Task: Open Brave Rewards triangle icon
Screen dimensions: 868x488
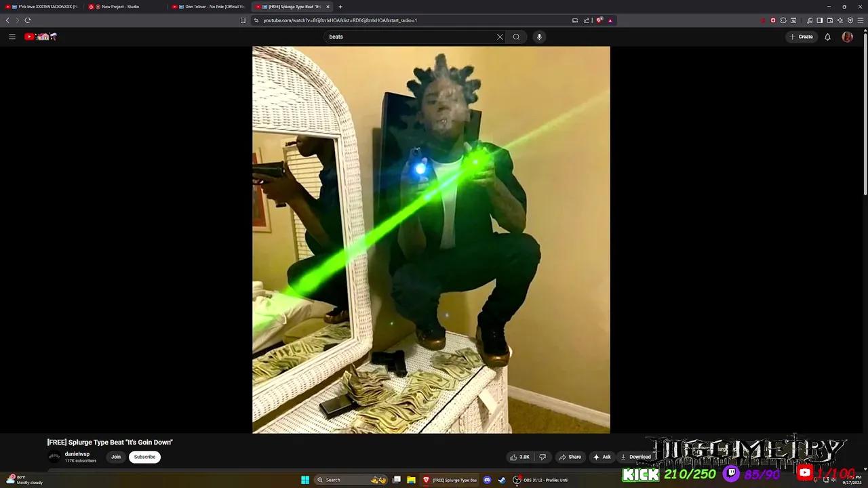Action: [610, 20]
